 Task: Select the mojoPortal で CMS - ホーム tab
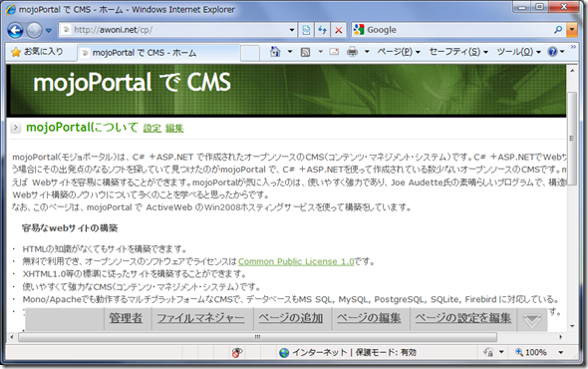[x=158, y=53]
